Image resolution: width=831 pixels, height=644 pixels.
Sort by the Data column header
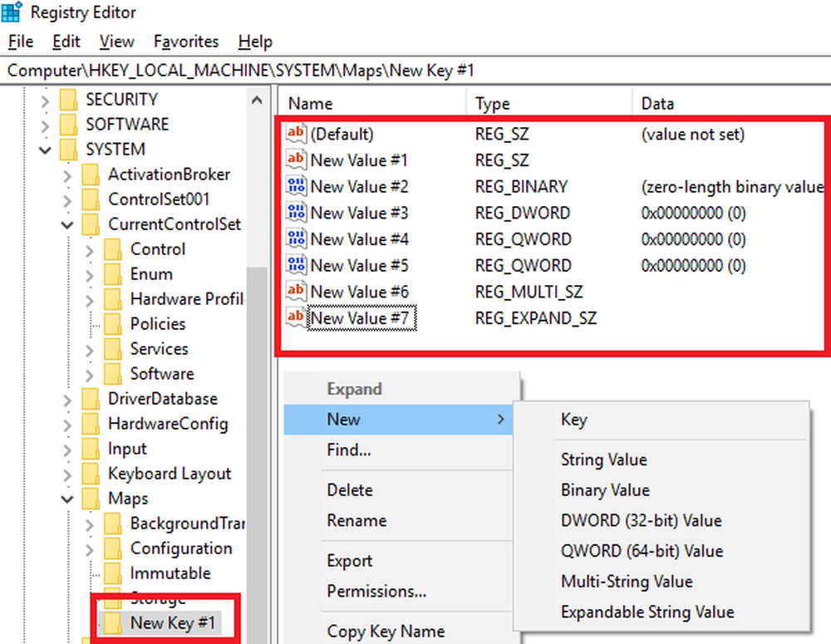pyautogui.click(x=732, y=103)
